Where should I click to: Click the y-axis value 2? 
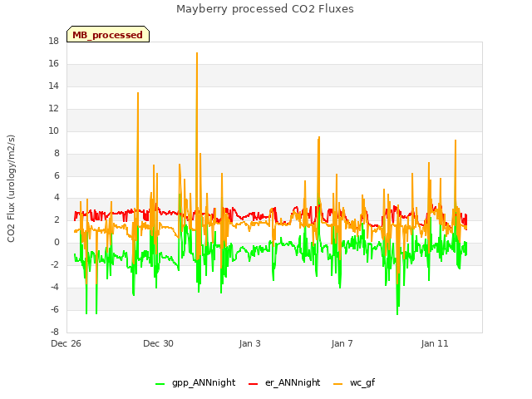(x=57, y=219)
